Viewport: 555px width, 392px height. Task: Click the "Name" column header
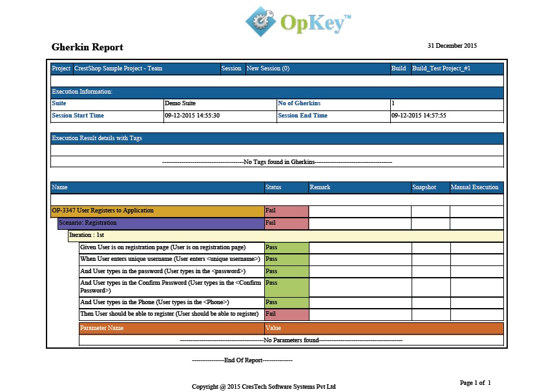coord(158,187)
